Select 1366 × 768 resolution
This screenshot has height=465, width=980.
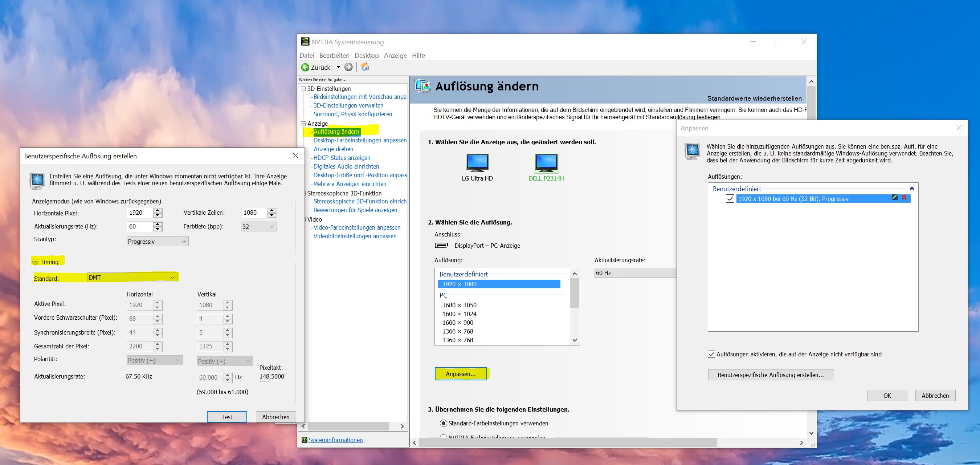coord(458,331)
